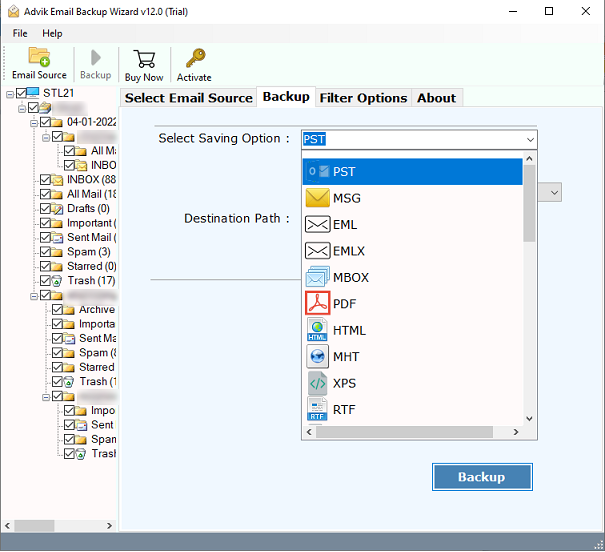605x552 pixels.
Task: Select the PDF Acrobat icon
Action: coord(318,304)
